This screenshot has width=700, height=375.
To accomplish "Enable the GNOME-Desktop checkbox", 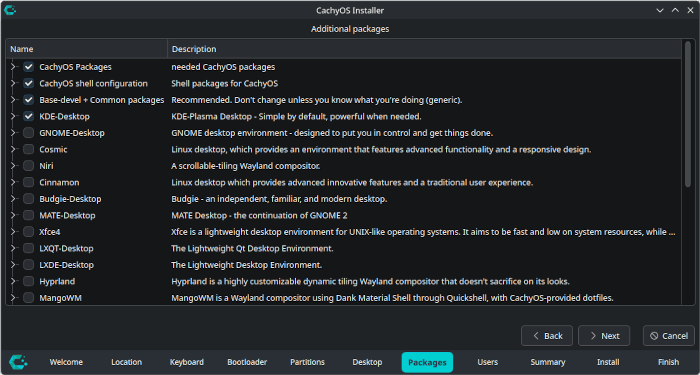I will pos(29,133).
